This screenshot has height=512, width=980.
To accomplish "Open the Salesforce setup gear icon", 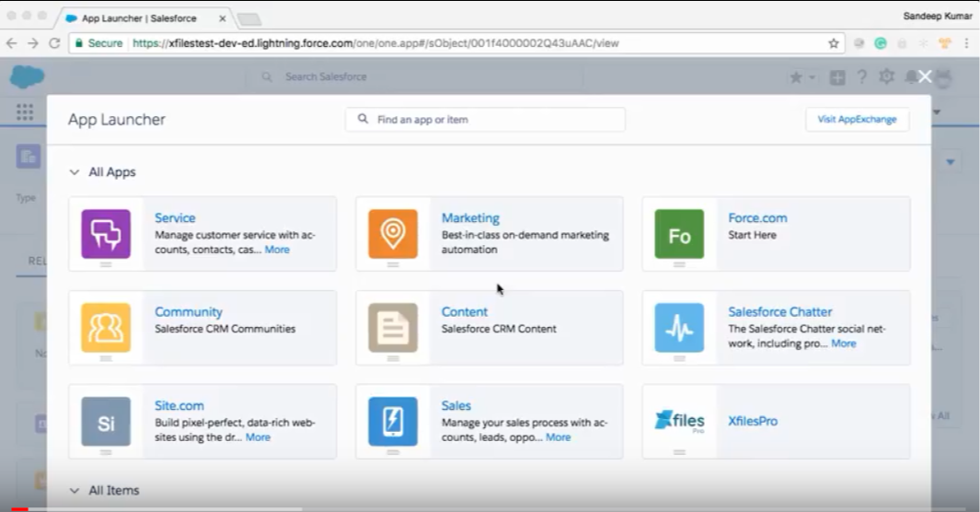I will (x=886, y=77).
